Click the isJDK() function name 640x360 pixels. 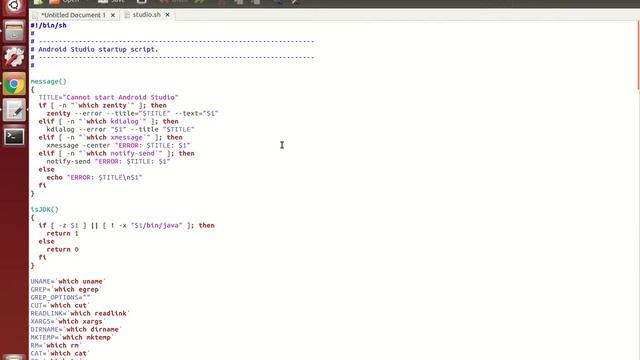click(x=44, y=209)
